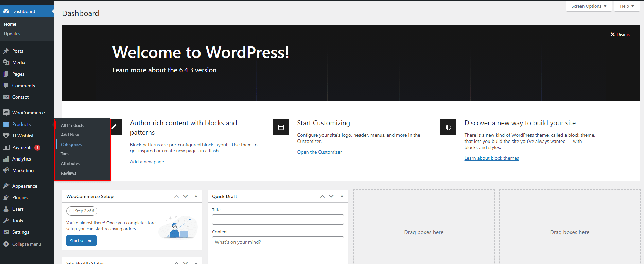This screenshot has width=644, height=264.
Task: Move Quick Draft widget up
Action: tap(322, 196)
